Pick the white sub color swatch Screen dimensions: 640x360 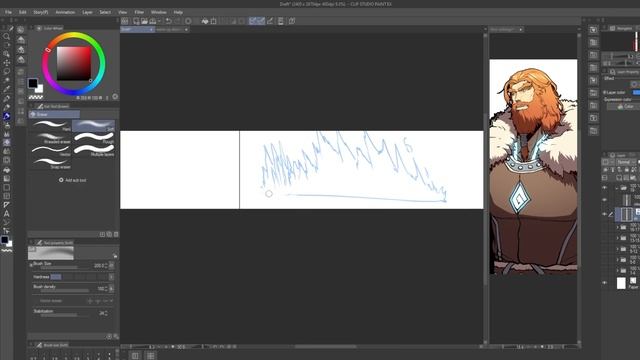[40, 89]
